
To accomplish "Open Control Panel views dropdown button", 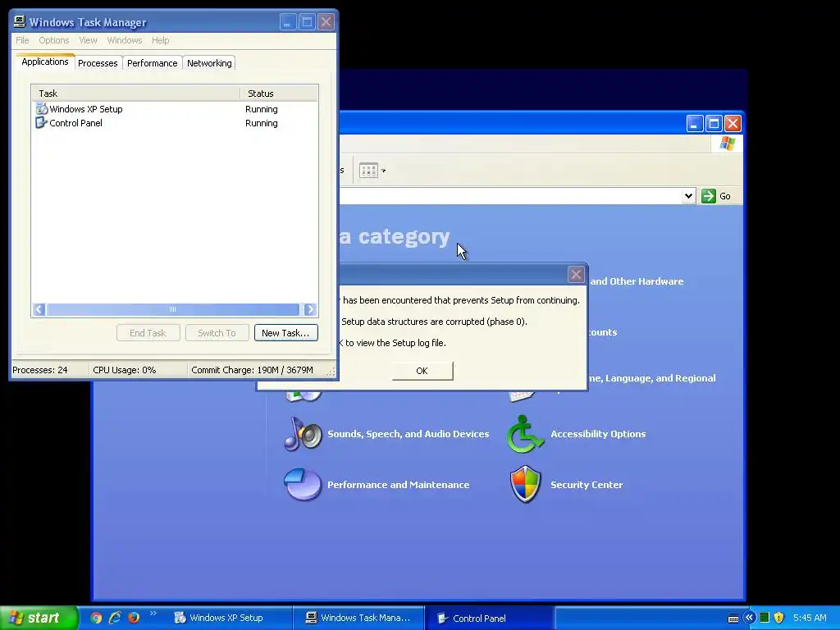I will point(372,171).
